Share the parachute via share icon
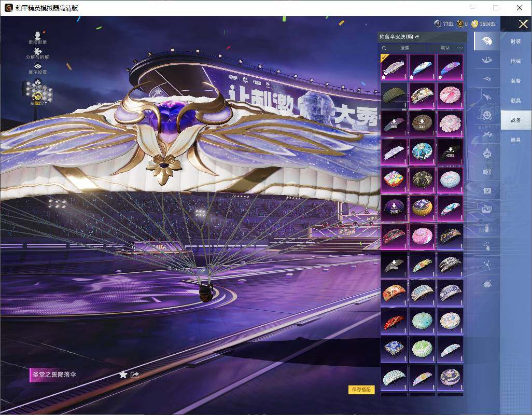 (x=135, y=375)
